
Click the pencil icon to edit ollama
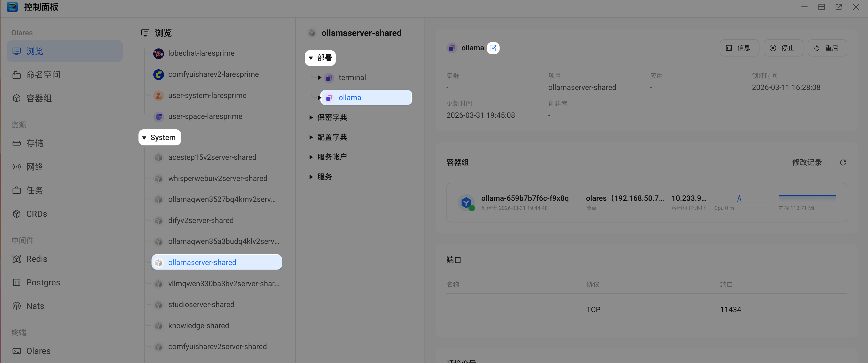(x=493, y=48)
